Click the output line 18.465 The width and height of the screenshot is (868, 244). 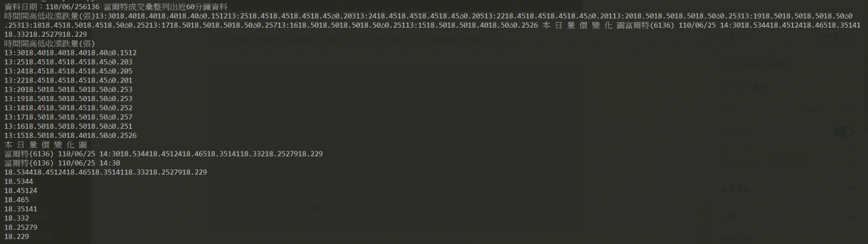tap(16, 200)
